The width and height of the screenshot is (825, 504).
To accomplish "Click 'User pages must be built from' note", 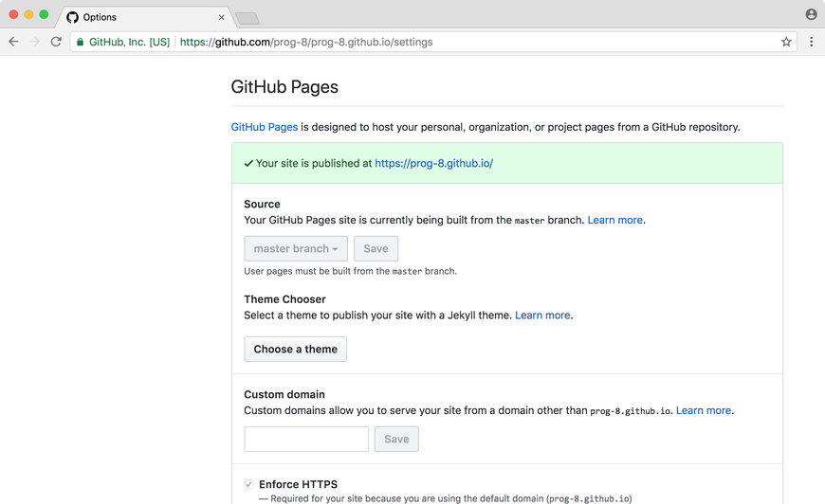I will [x=351, y=271].
